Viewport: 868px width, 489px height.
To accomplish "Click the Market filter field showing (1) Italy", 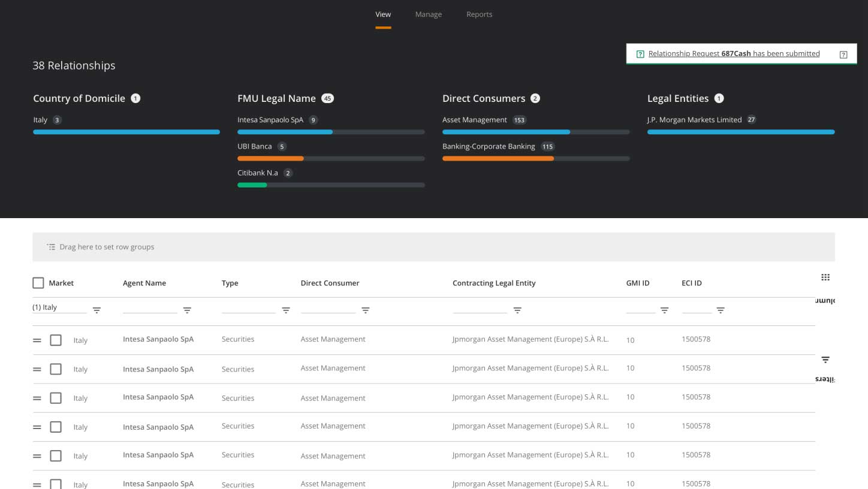I will pos(59,307).
